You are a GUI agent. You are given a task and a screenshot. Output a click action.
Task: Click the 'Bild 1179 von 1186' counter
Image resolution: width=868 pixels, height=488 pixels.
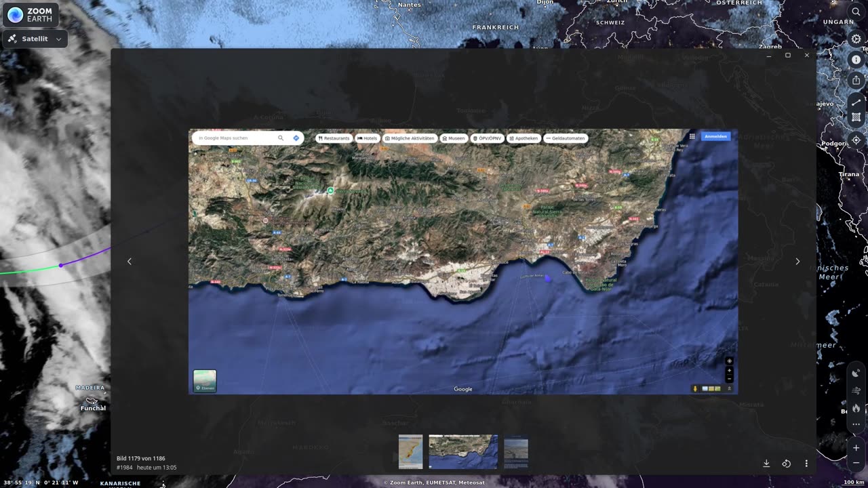click(x=141, y=458)
